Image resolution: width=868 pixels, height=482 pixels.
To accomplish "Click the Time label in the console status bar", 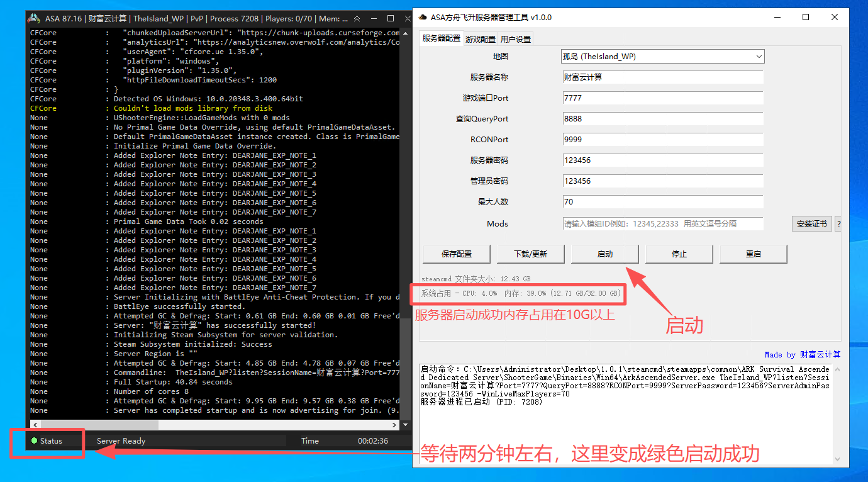I will pos(309,441).
